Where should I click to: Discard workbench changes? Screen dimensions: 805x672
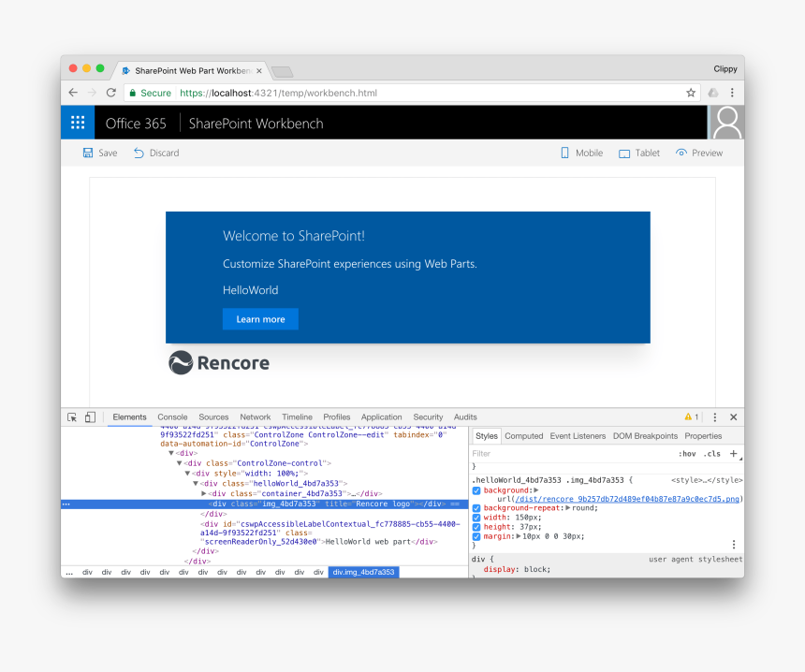tap(156, 153)
